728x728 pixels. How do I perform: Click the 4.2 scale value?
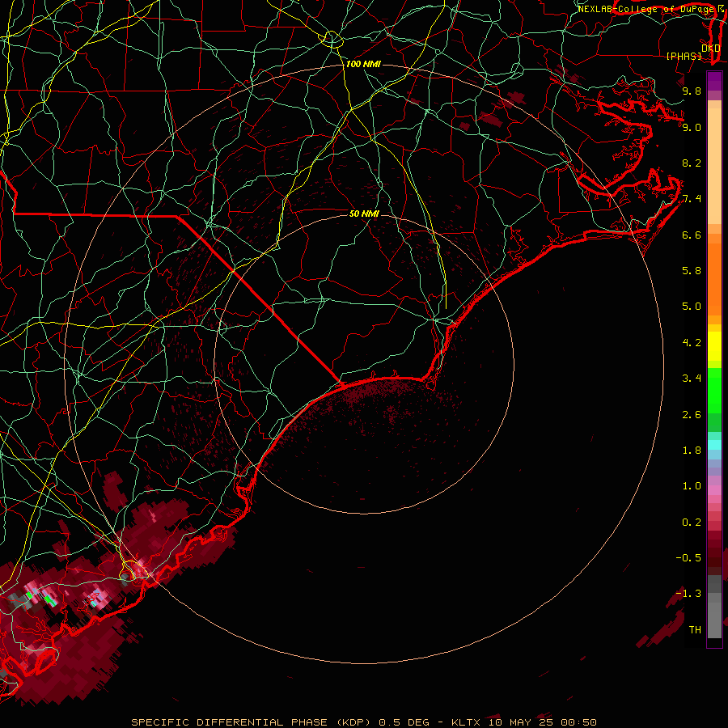[692, 343]
